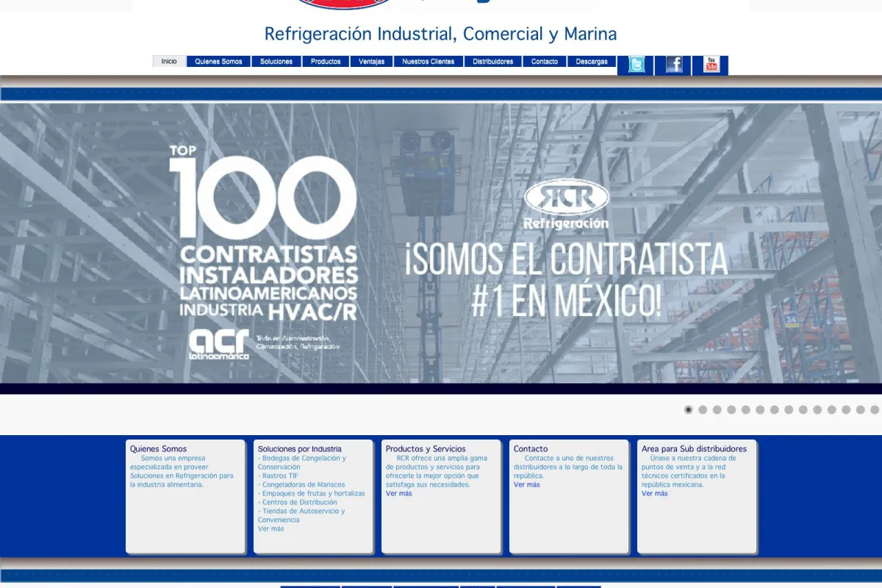Open the Facebook social icon

(674, 65)
